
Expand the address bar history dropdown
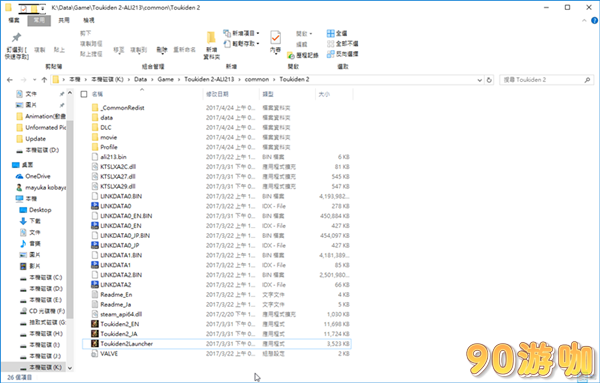pyautogui.click(x=479, y=80)
